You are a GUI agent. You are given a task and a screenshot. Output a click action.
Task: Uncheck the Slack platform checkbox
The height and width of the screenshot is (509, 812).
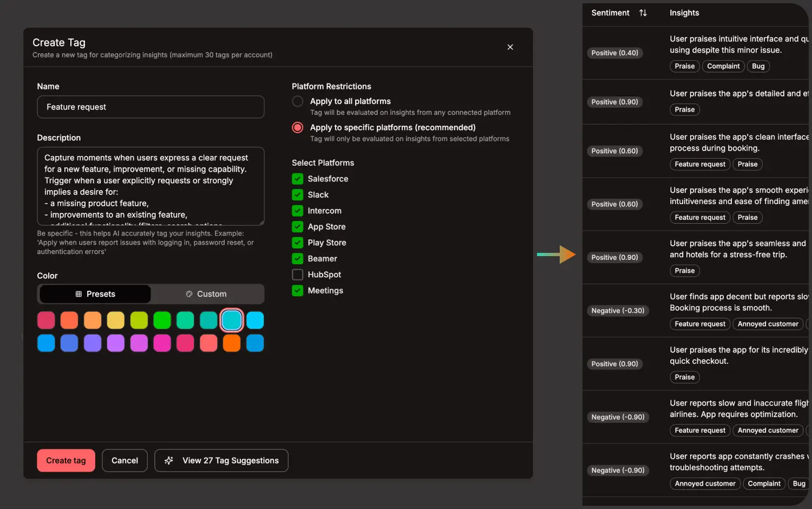297,194
